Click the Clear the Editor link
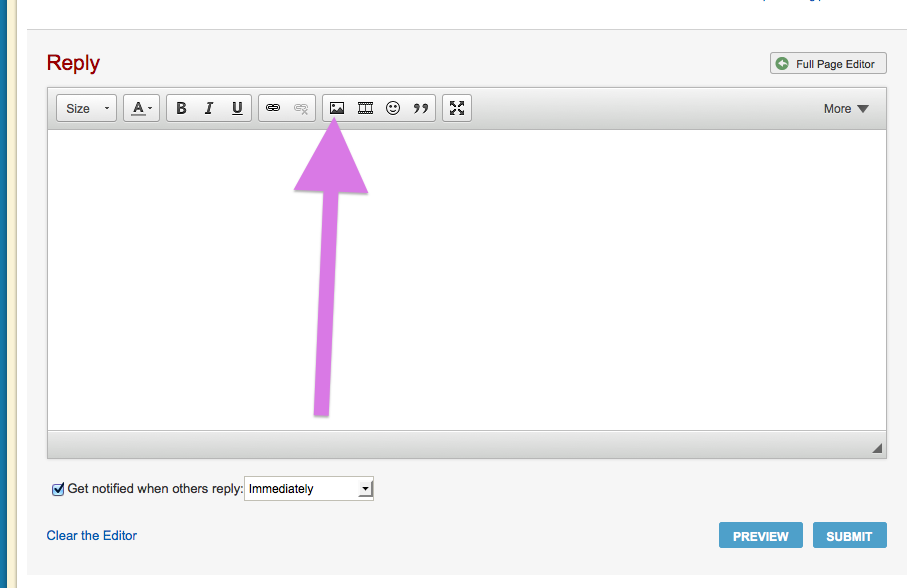Screen dimensions: 920x588 click(x=92, y=535)
